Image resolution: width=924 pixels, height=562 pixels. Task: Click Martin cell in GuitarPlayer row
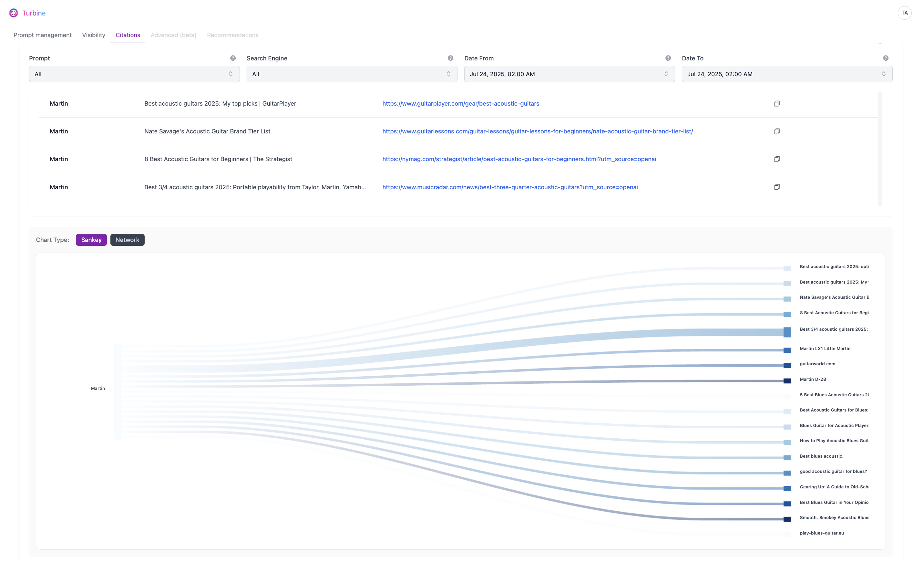(x=59, y=104)
